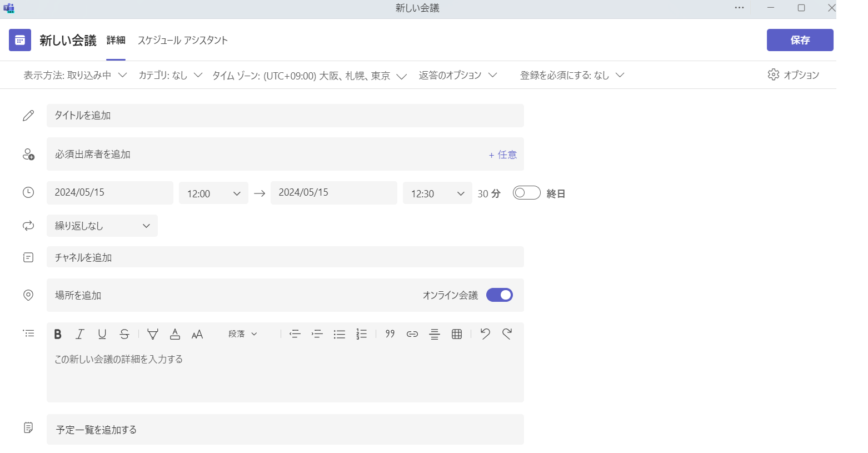The image size is (868, 453).
Task: Open the 繰り返しなし recurrence dropdown
Action: [x=102, y=226]
